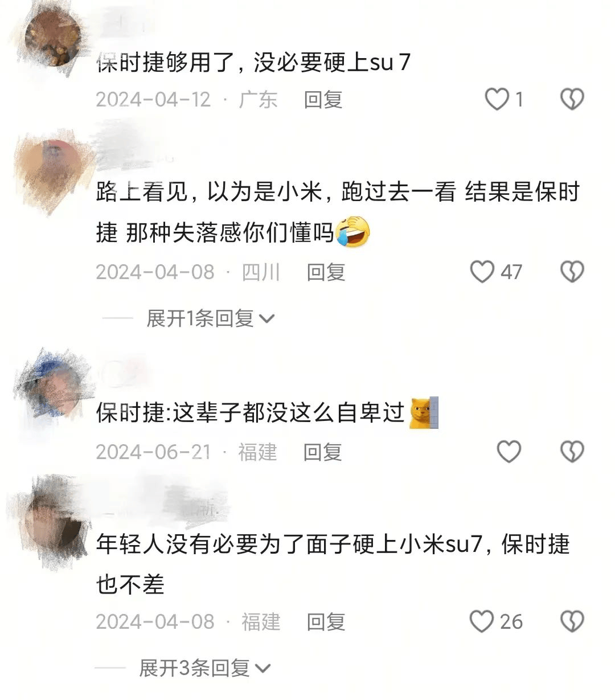Screen dimensions: 615x700
Task: Like the Sichuan comment with 47 likes
Action: click(x=482, y=272)
